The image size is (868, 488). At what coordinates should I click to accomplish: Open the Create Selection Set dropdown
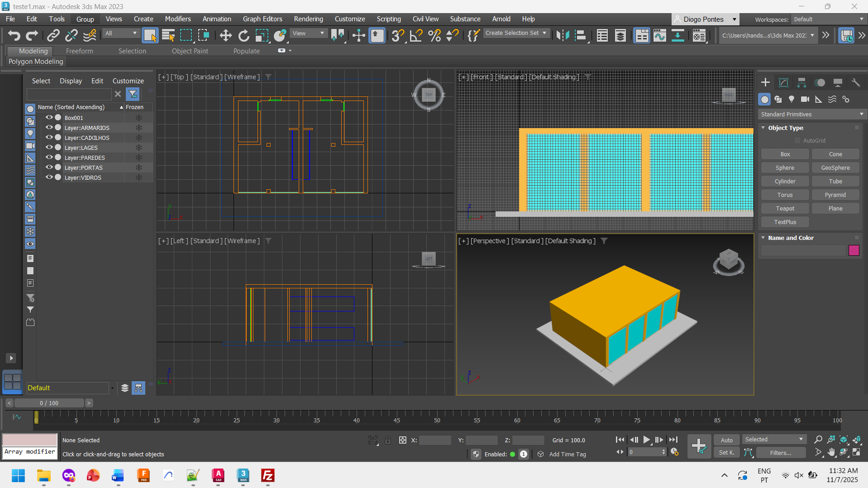pos(516,33)
